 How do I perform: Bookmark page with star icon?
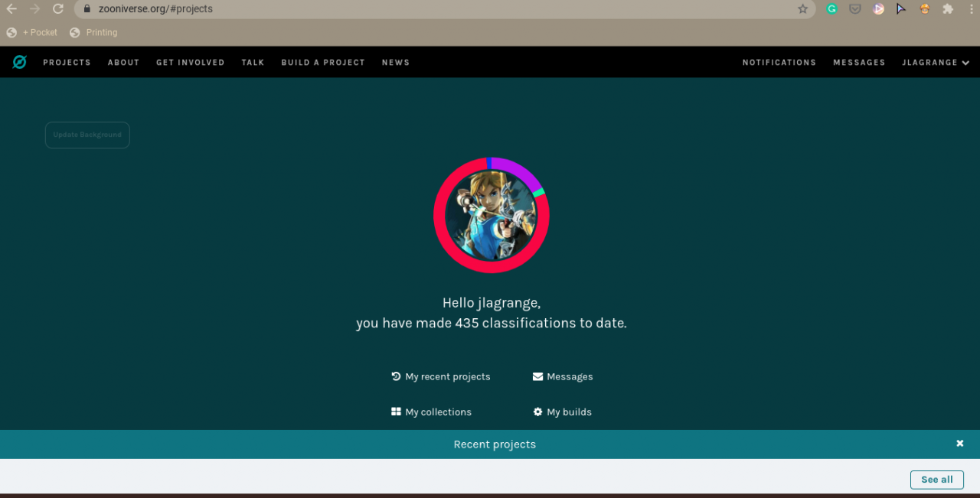click(802, 9)
